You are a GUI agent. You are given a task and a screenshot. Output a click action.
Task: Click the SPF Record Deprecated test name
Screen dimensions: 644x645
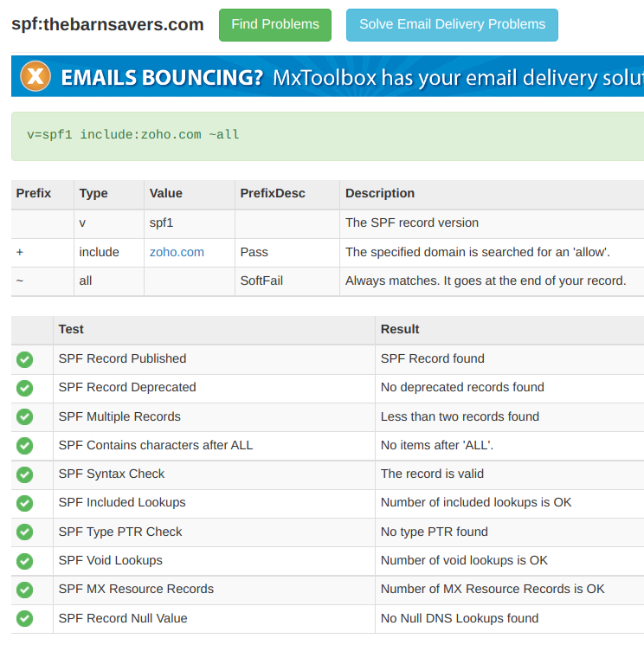tap(127, 388)
